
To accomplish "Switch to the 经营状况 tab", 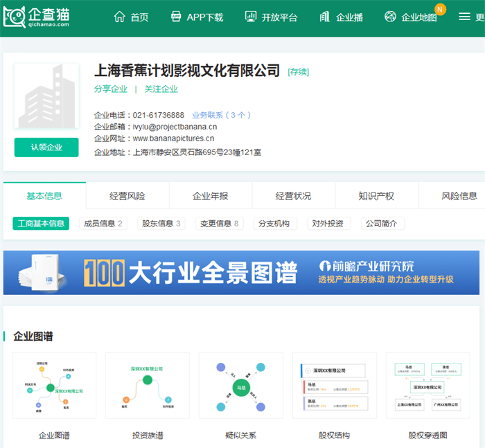I will click(x=293, y=196).
